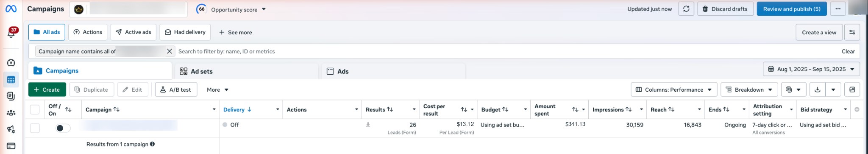Click Create a view

[x=819, y=32]
